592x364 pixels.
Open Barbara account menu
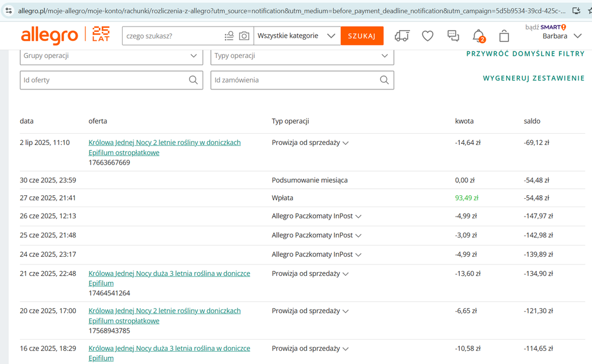pyautogui.click(x=562, y=36)
